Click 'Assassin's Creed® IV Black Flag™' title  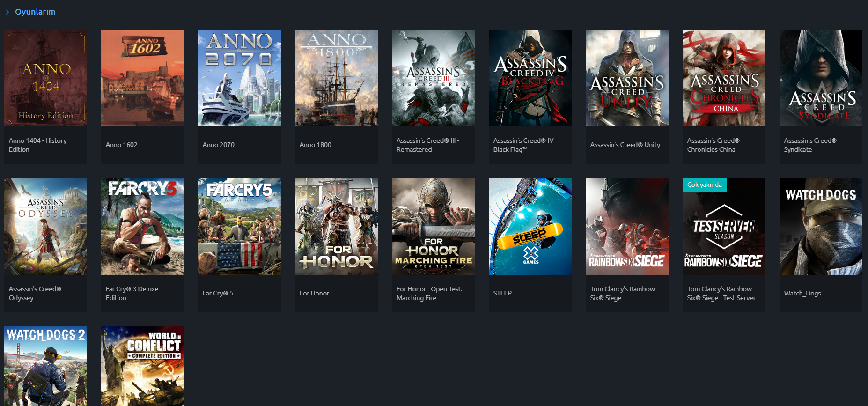523,145
